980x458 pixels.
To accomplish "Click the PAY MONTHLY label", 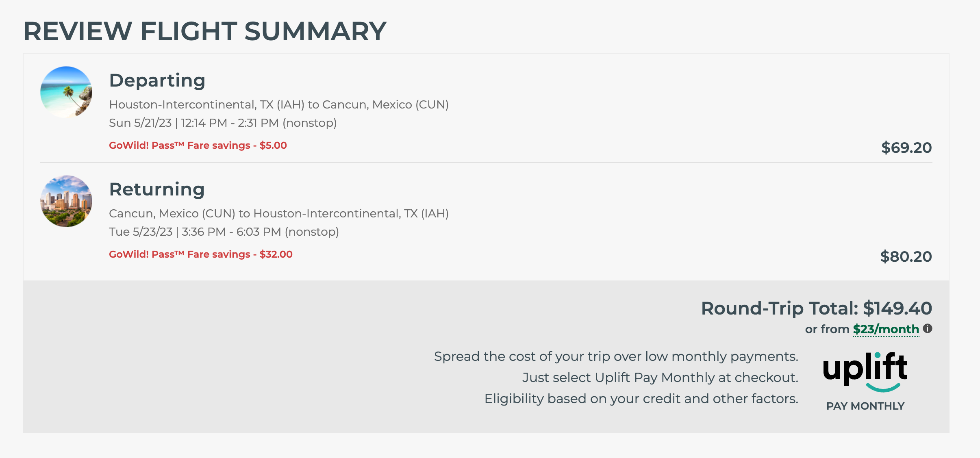I will coord(865,406).
